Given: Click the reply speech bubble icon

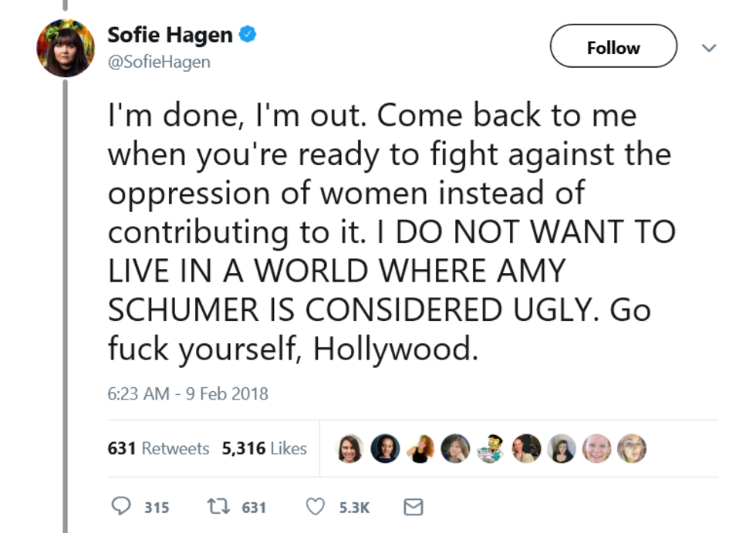Looking at the screenshot, I should pyautogui.click(x=122, y=507).
